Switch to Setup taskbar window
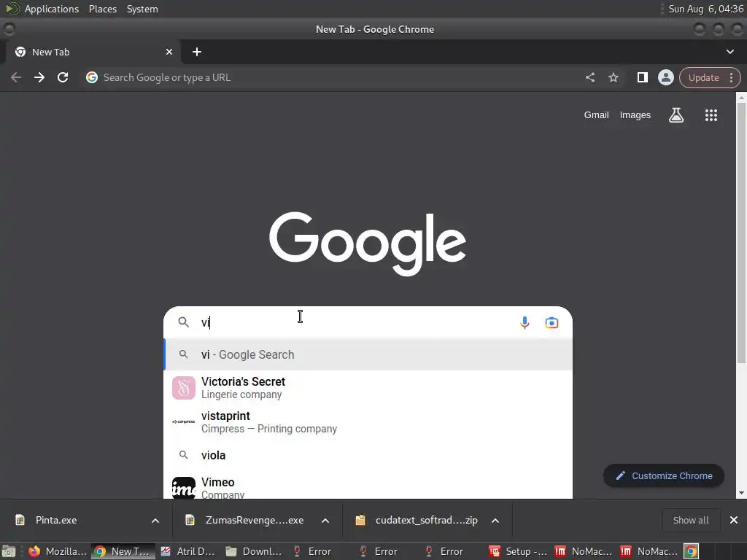Image resolution: width=747 pixels, height=560 pixels. pos(519,551)
